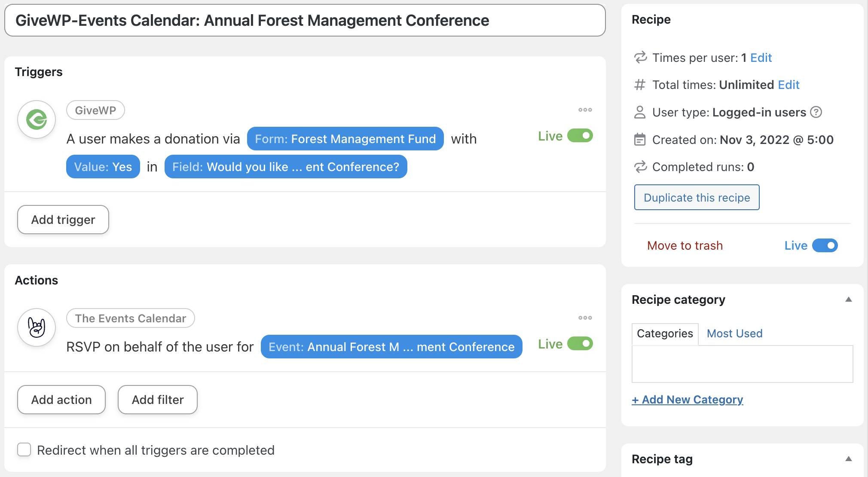Screen dimensions: 868x477
Task: Click the Completed runs loop icon
Action: pyautogui.click(x=640, y=167)
